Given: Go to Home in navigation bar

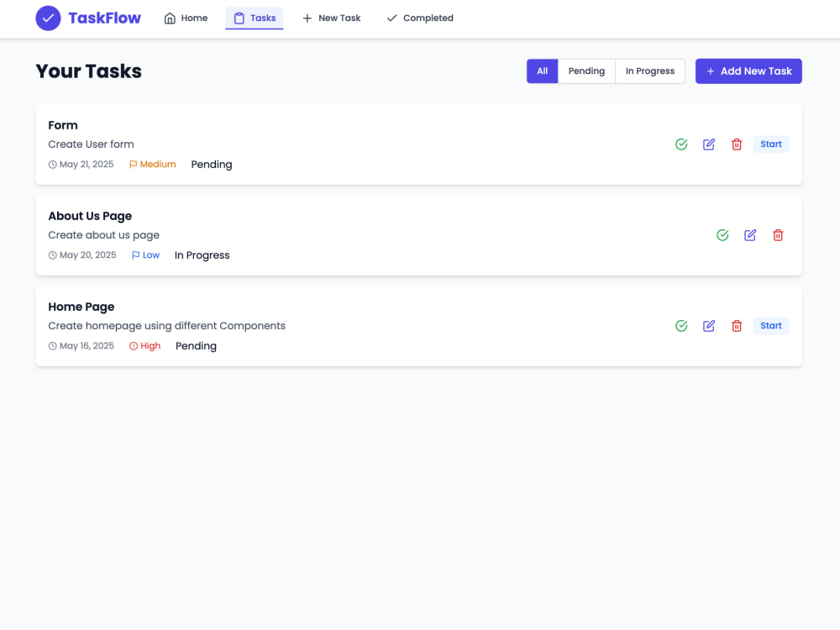Looking at the screenshot, I should 186,18.
